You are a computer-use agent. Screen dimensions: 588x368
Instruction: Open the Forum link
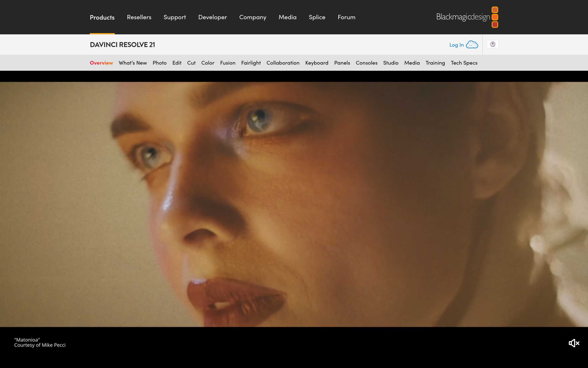[x=346, y=17]
